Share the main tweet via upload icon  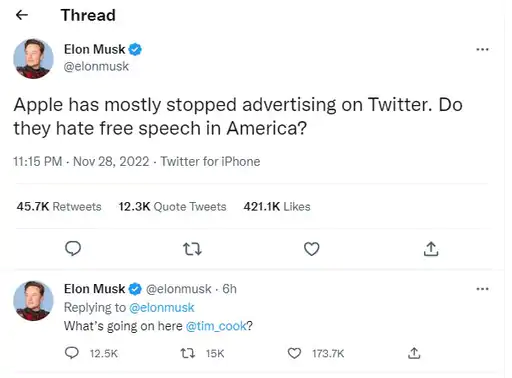point(431,249)
